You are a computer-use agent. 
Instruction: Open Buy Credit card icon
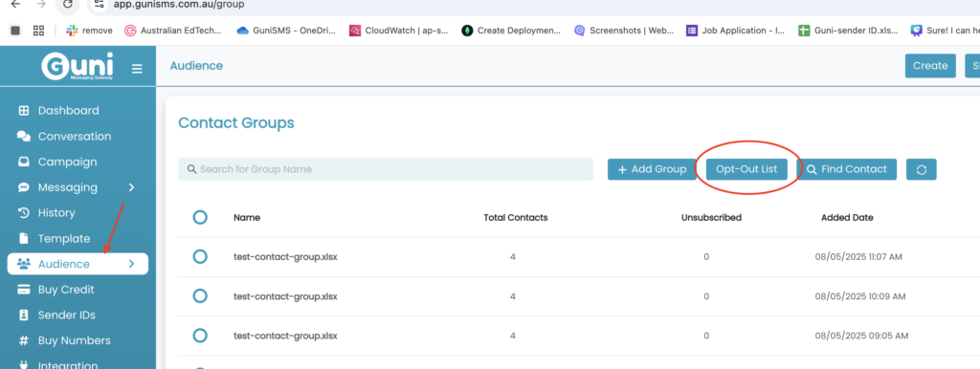(x=24, y=290)
